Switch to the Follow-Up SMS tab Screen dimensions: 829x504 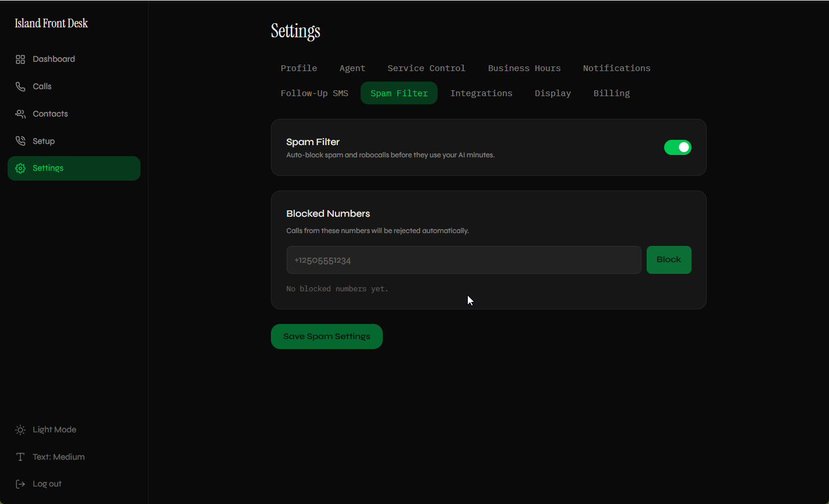[314, 93]
